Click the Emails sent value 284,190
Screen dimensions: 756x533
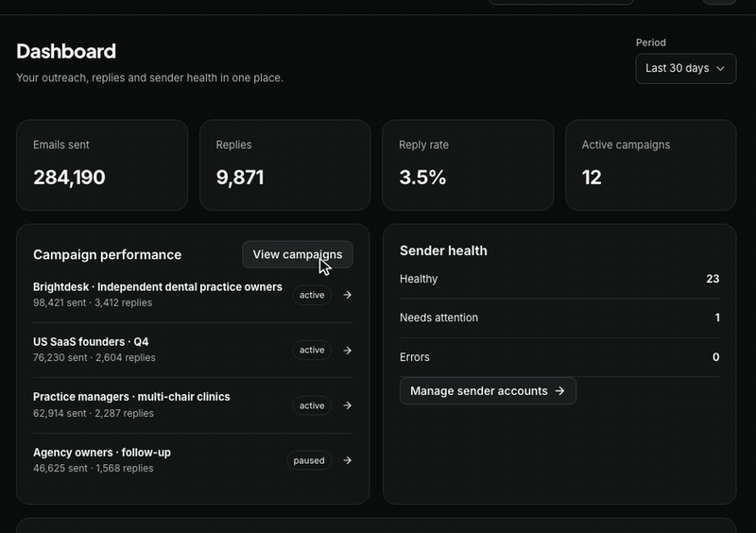(69, 178)
